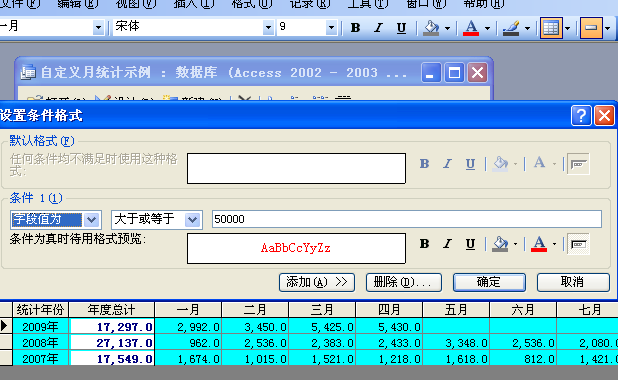Screen dimensions: 618x380
Task: Maximize the 自定义月统计示例 database window
Action: [454, 73]
